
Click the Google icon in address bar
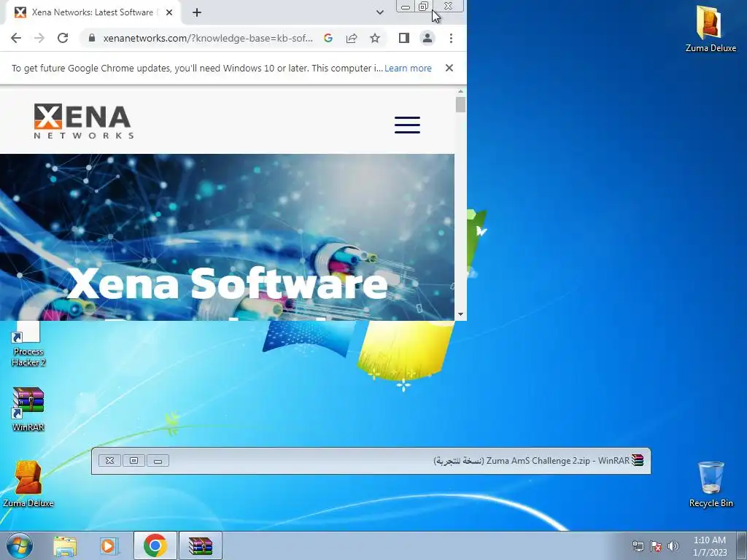328,38
